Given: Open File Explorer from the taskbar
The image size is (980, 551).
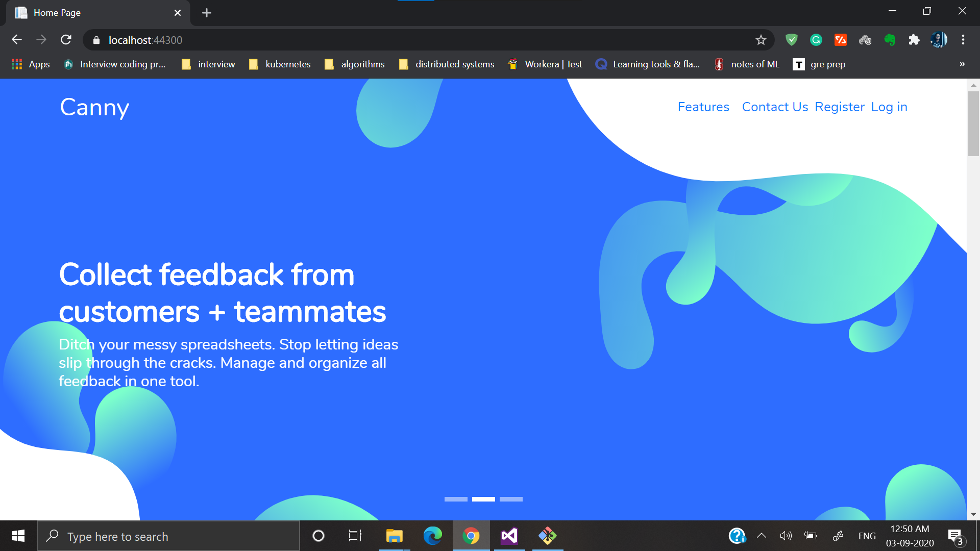Looking at the screenshot, I should [394, 536].
